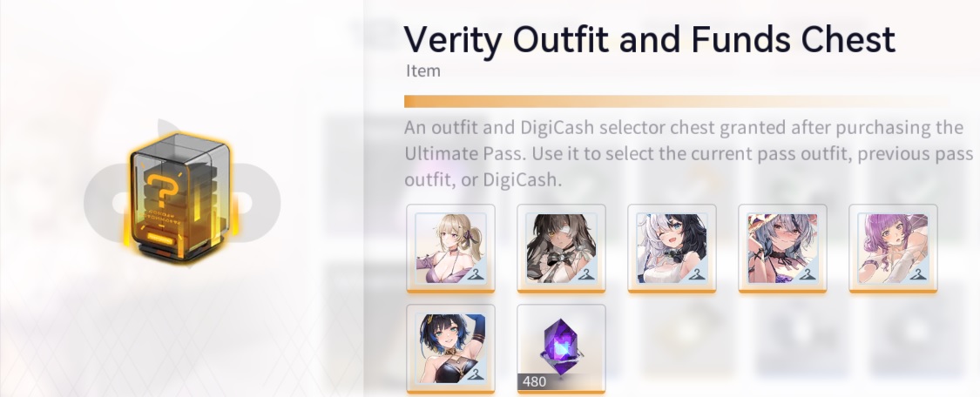Click hanger icon on eyepatch character thumbnail
This screenshot has height=397, width=980.
586,274
